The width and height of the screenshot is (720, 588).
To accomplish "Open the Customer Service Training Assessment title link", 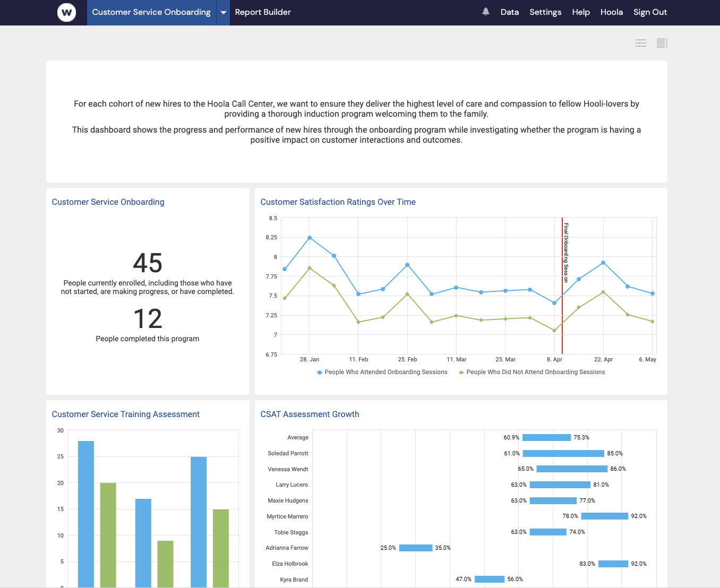I will [125, 414].
